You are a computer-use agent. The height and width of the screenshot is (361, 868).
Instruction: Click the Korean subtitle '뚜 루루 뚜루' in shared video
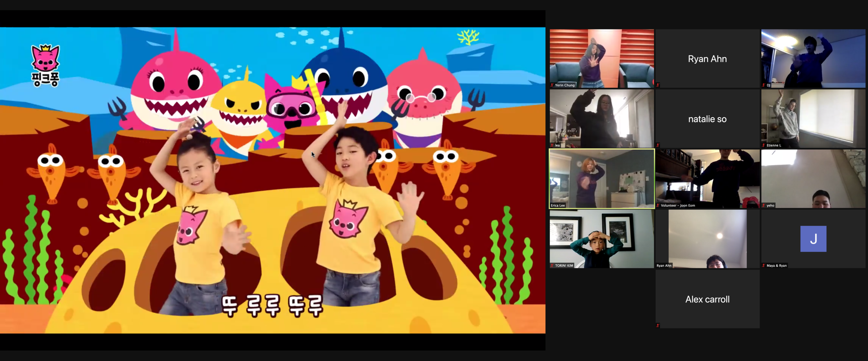[x=272, y=306]
